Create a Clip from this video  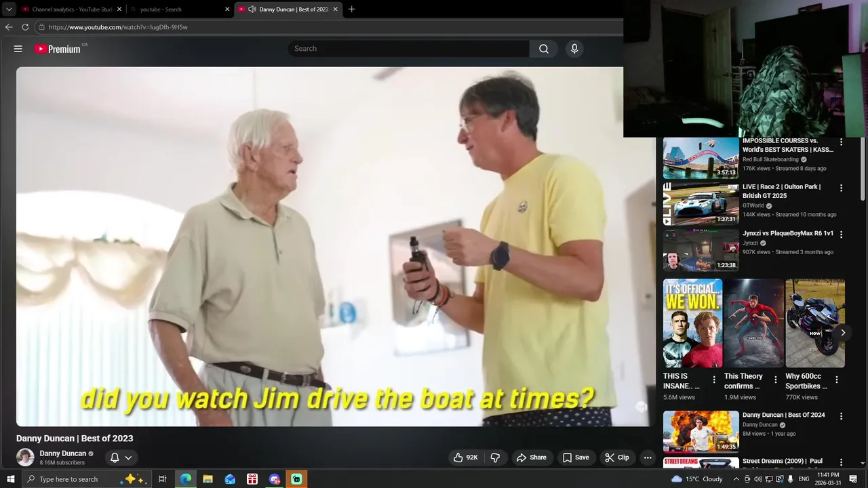(617, 457)
